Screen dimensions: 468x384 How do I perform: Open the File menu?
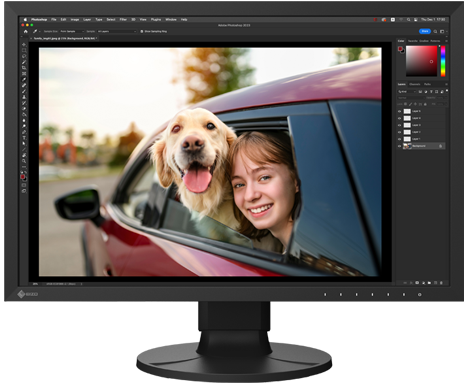(x=54, y=20)
